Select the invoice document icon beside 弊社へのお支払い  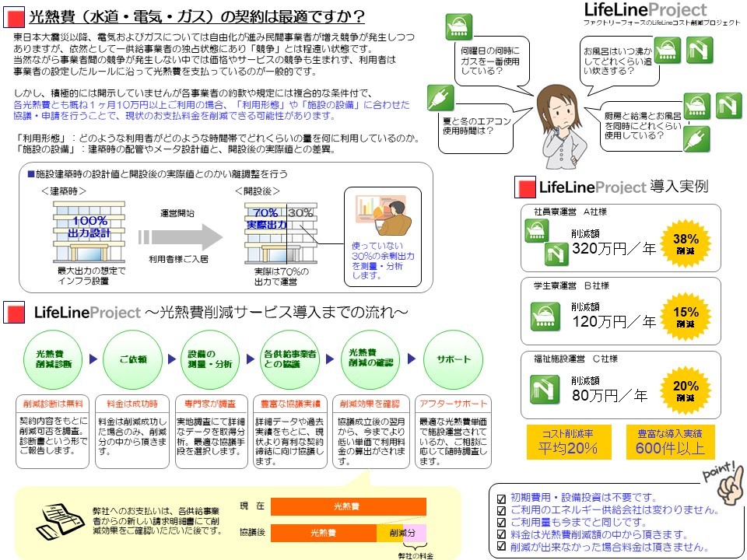point(60,521)
